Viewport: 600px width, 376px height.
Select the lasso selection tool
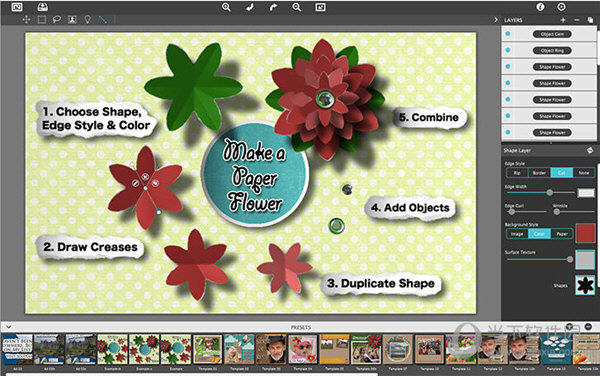(57, 20)
